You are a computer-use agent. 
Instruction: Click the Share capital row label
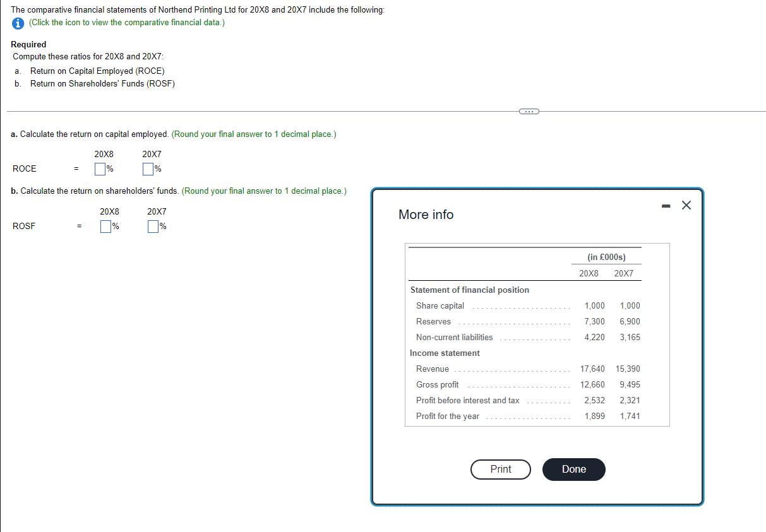click(440, 306)
